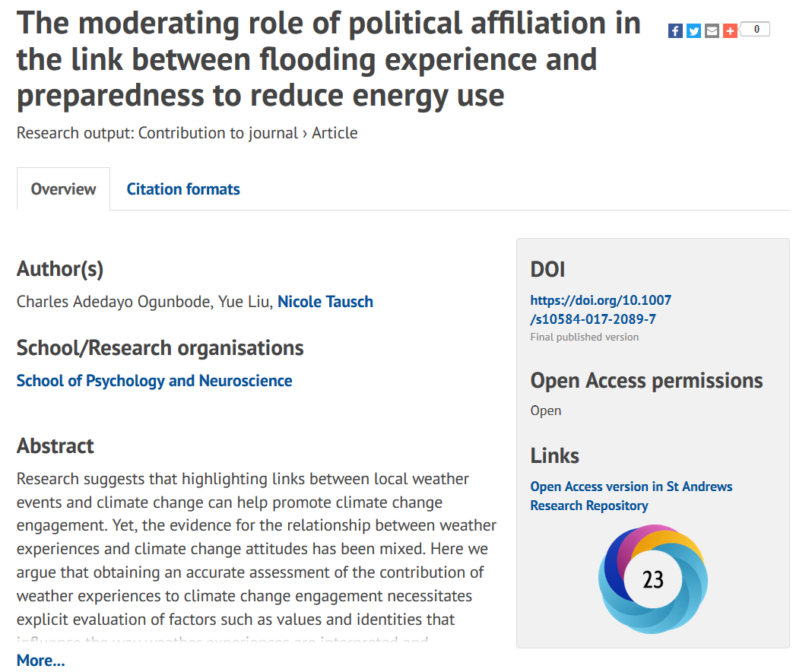The image size is (812, 672).
Task: Click the Open Access permissions heading
Action: point(646,381)
